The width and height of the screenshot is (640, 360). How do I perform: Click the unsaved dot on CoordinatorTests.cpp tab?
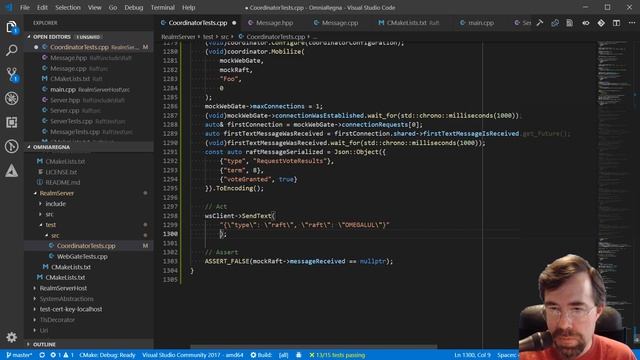[234, 23]
